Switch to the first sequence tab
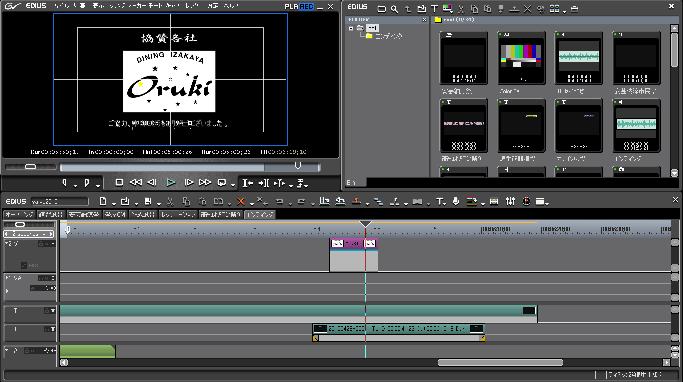 pos(19,214)
